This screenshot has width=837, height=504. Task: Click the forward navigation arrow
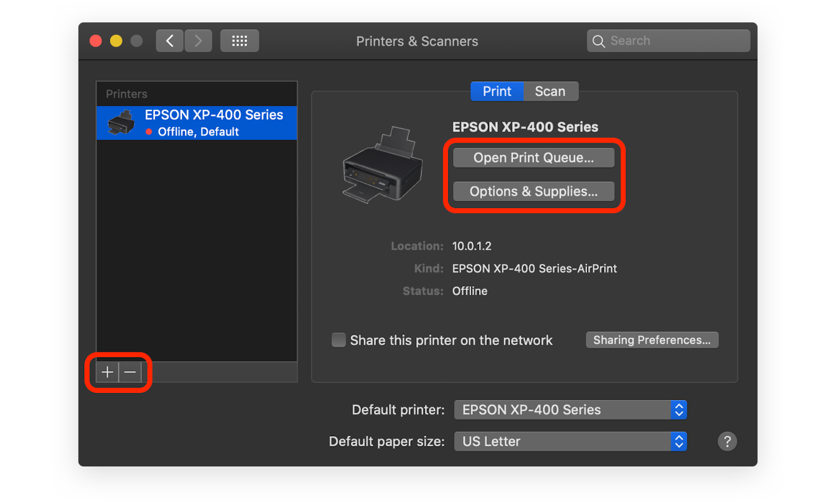(198, 40)
